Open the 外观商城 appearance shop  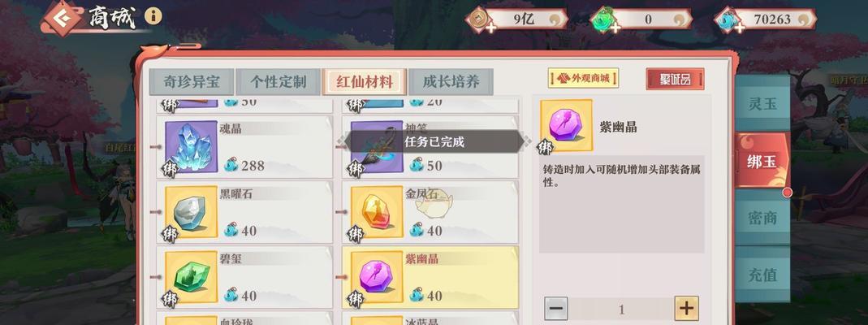point(584,78)
